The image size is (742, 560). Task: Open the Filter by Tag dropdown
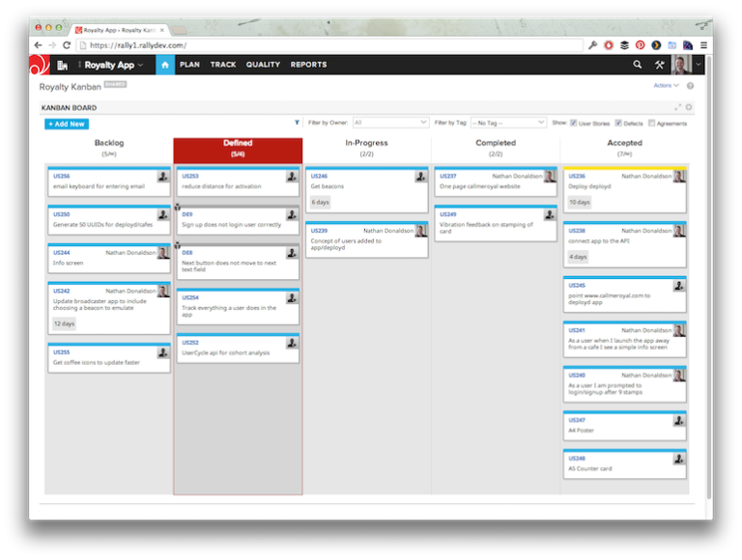point(508,124)
